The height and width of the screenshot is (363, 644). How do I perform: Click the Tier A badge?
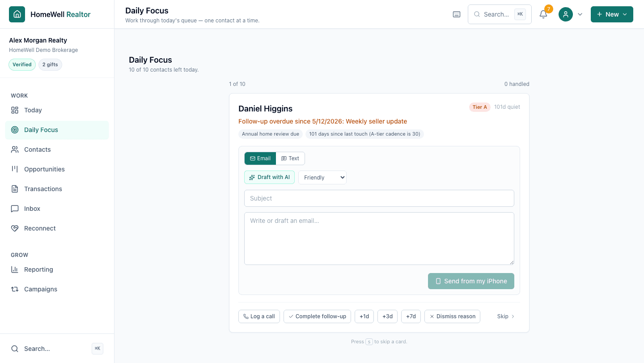pos(480,107)
